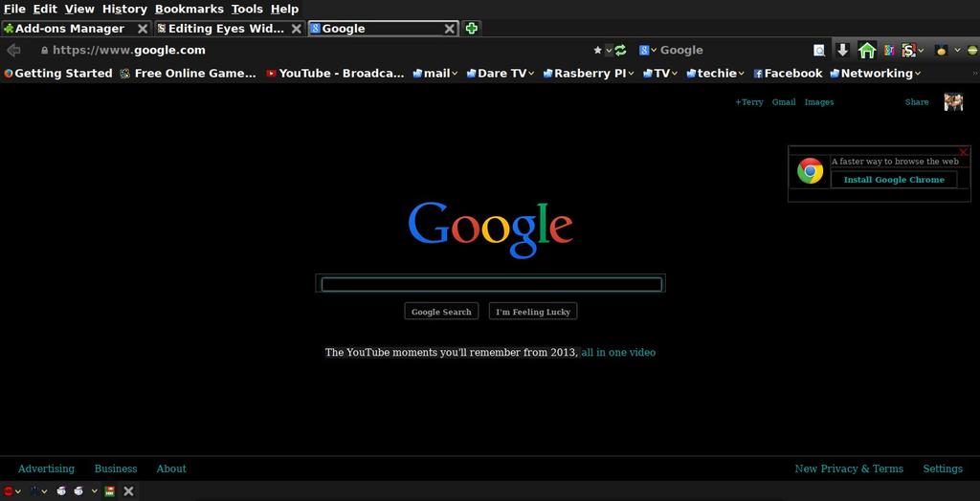The width and height of the screenshot is (980, 501).
Task: Show more bookmarks with the overflow chevron
Action: click(974, 73)
